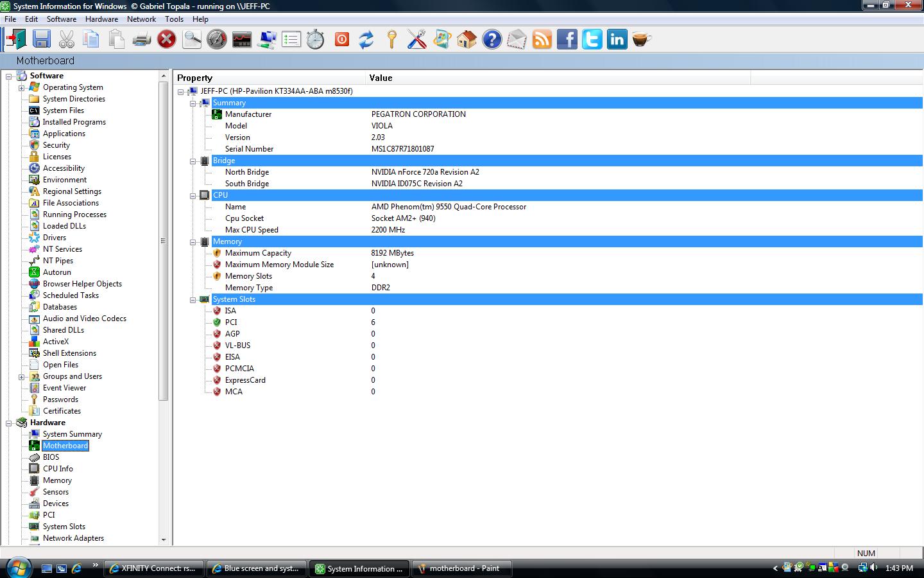Screen dimensions: 924x578
Task: Expand the Operating System tree node
Action: pos(21,88)
